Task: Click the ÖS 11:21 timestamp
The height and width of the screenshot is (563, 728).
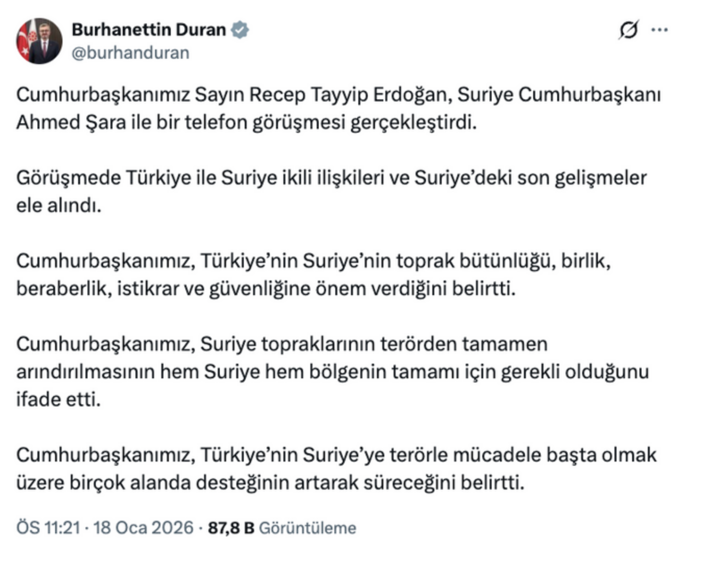Action: pyautogui.click(x=48, y=528)
